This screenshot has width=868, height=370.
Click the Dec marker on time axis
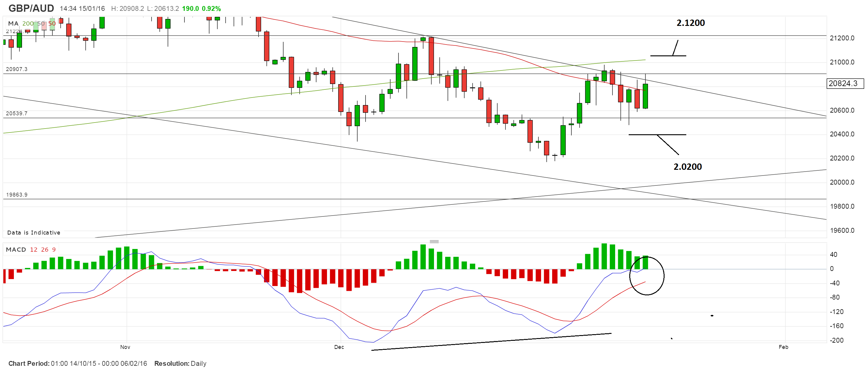point(339,347)
